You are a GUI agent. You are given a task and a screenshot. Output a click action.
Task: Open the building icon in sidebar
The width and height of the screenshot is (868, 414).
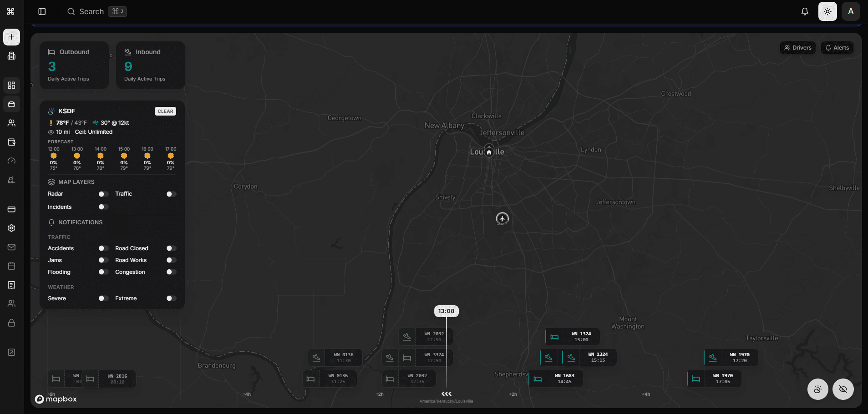[11, 56]
